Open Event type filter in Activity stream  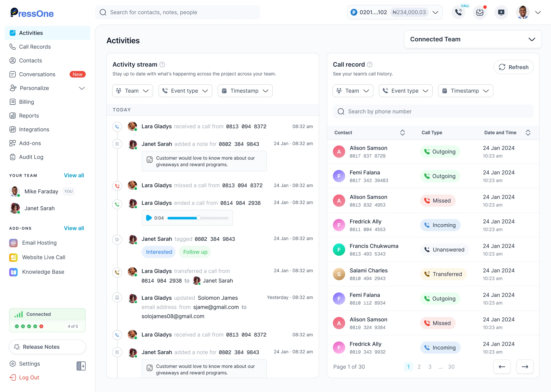pyautogui.click(x=185, y=91)
